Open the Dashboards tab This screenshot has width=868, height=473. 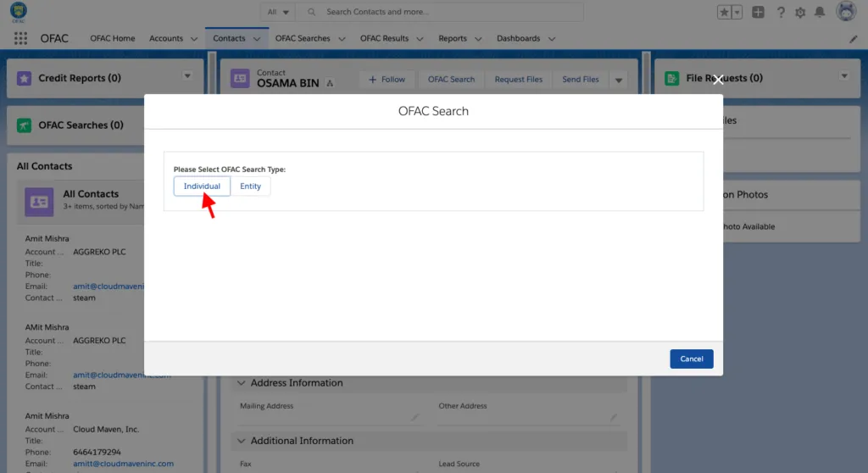tap(518, 38)
